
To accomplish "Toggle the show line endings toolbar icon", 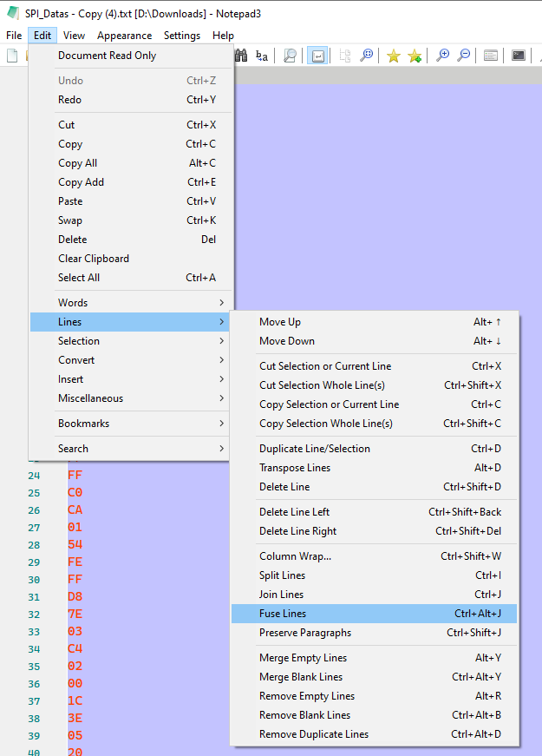I will 318,55.
